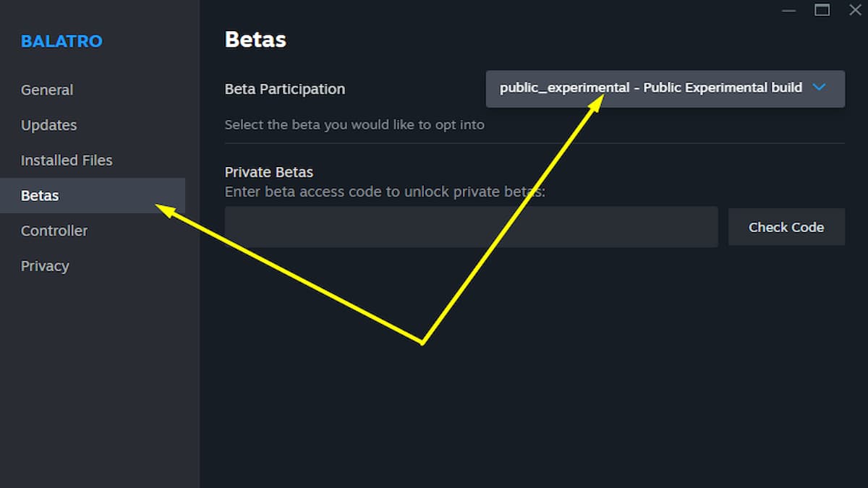Focus the beta access code field
868x488 pixels.
(470, 227)
